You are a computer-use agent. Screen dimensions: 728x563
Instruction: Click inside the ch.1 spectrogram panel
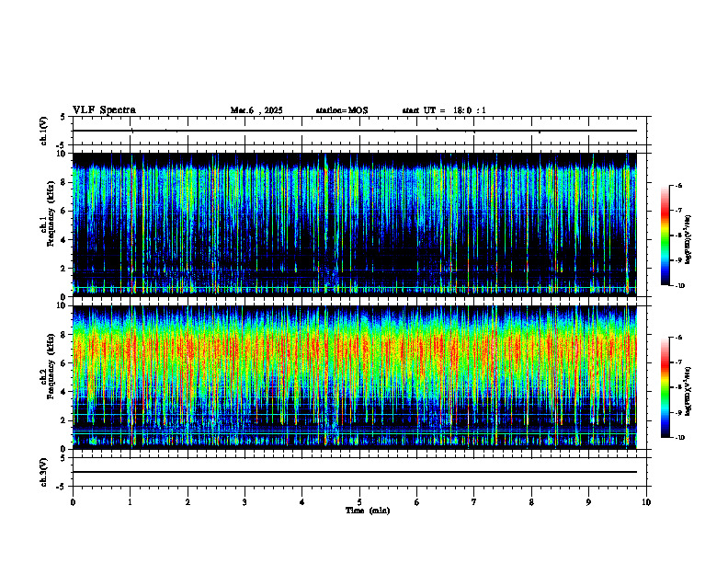(x=355, y=224)
